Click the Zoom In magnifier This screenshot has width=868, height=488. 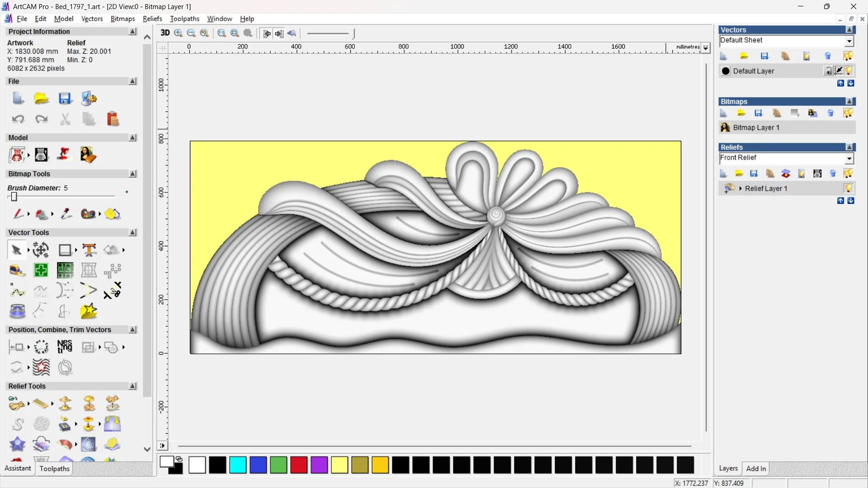(179, 33)
